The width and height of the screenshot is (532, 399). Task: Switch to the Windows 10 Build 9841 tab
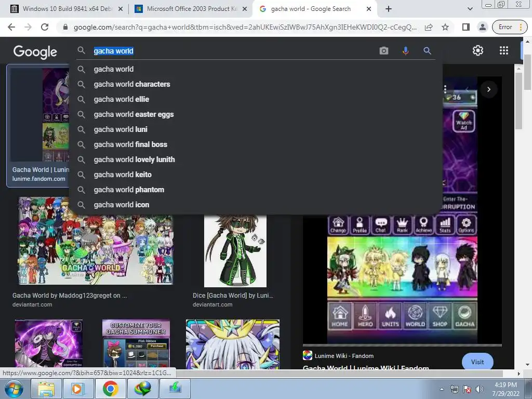(x=66, y=9)
